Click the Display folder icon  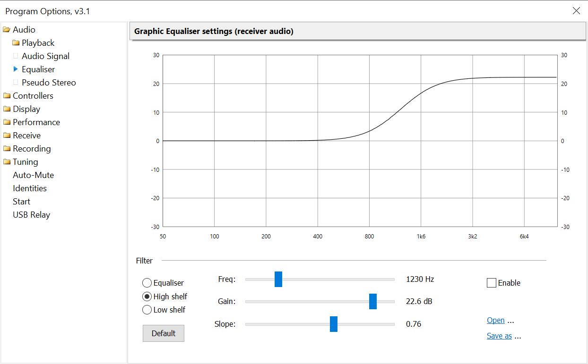click(x=7, y=109)
